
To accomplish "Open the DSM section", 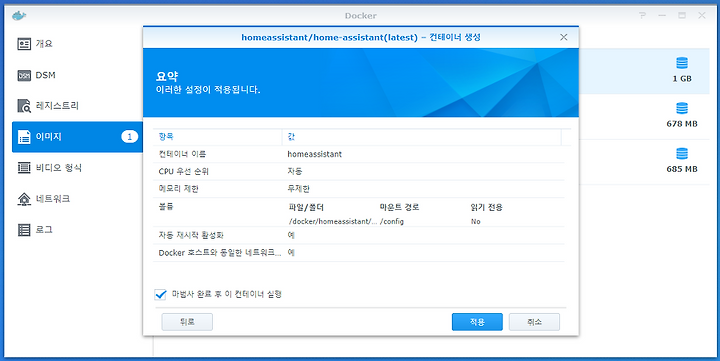I will 77,75.
